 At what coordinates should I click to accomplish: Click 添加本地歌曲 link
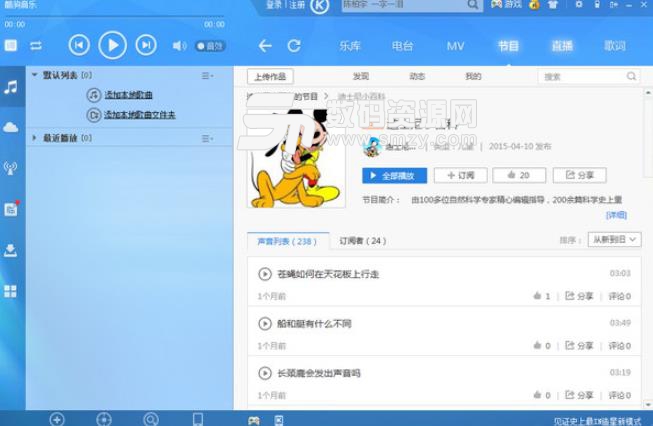[x=128, y=95]
